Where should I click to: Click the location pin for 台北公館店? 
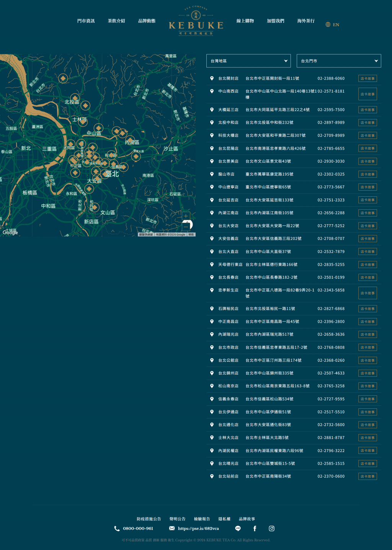point(212,360)
